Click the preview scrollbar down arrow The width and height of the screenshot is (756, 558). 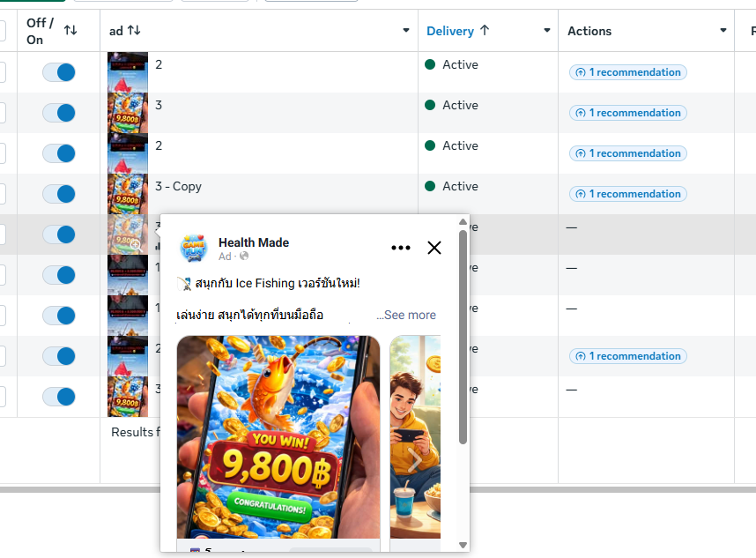[x=463, y=545]
